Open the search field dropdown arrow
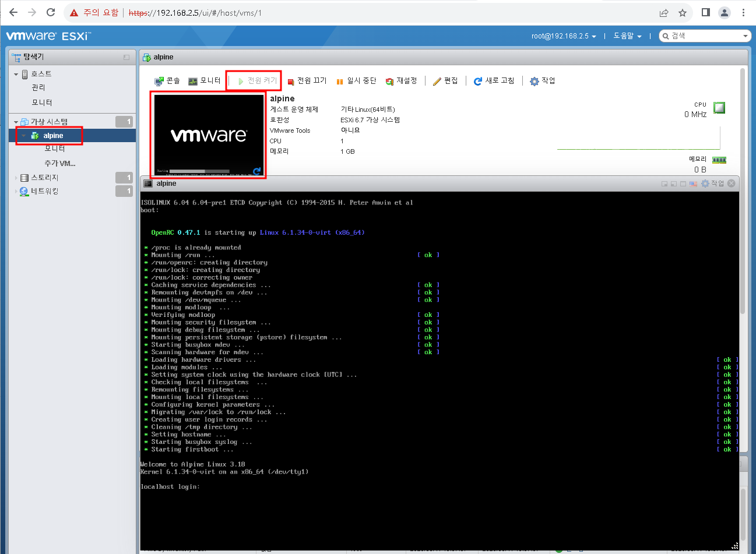The image size is (756, 554). pyautogui.click(x=746, y=36)
